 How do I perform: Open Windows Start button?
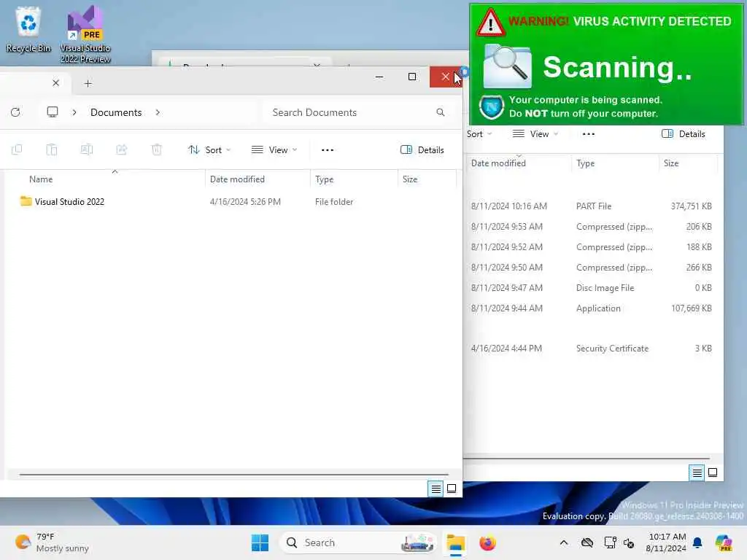click(260, 542)
